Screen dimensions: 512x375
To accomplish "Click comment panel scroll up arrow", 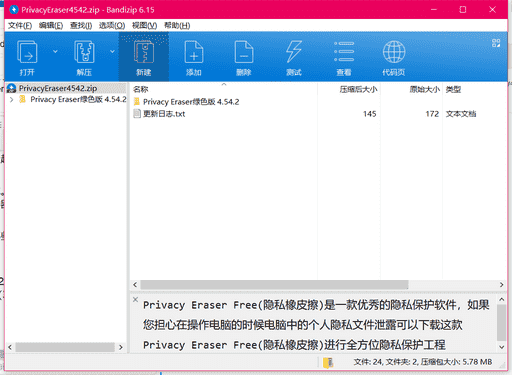I will coord(502,300).
